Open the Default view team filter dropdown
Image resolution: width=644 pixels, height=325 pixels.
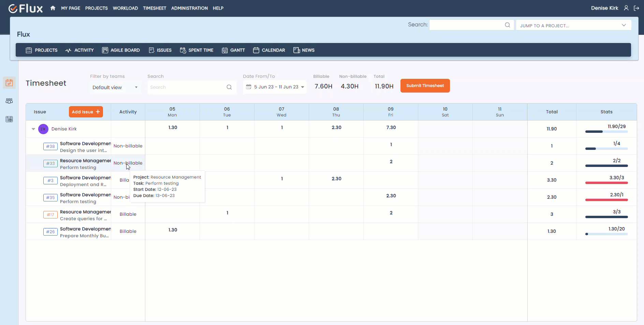click(115, 87)
